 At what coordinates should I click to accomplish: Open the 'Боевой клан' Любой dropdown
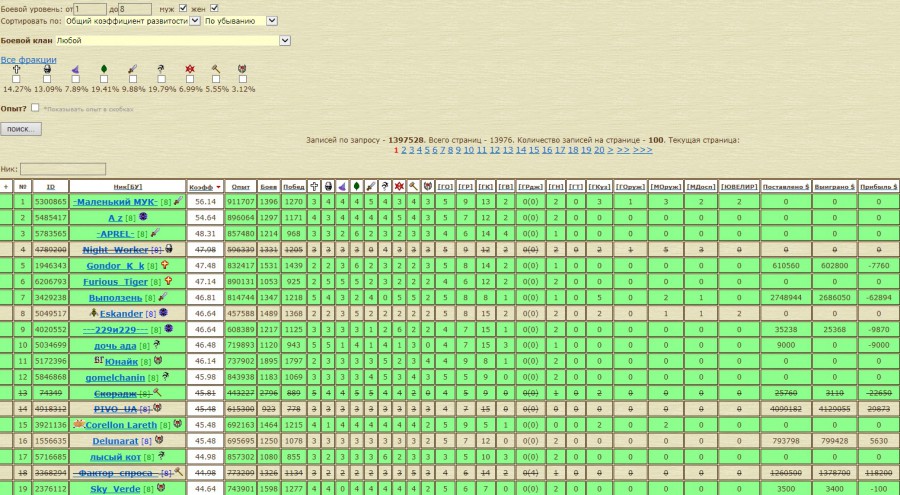tap(172, 40)
